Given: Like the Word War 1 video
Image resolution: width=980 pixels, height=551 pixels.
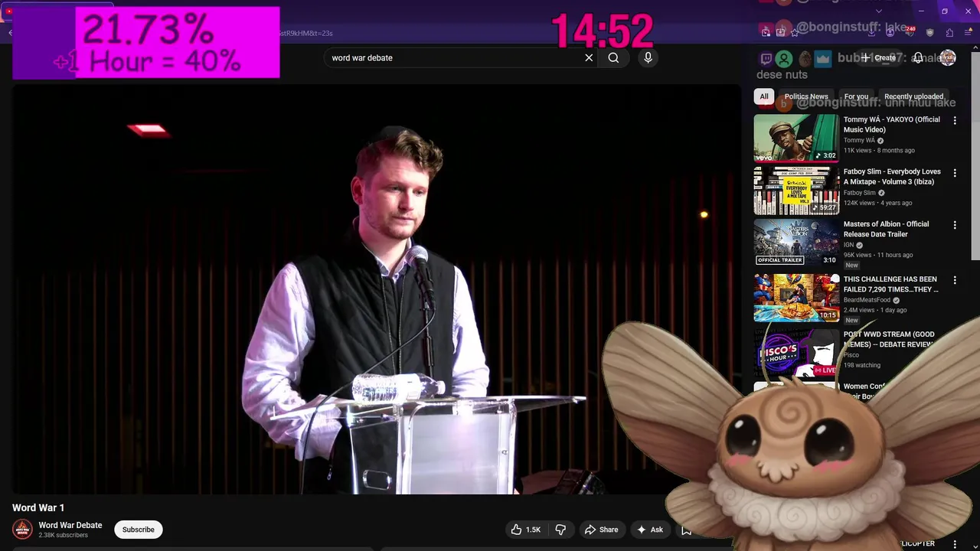Looking at the screenshot, I should coord(526,530).
